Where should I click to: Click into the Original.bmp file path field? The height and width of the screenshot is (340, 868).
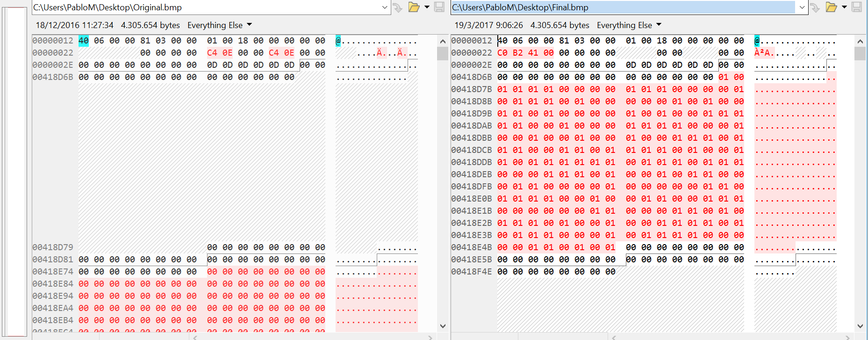[x=206, y=7]
